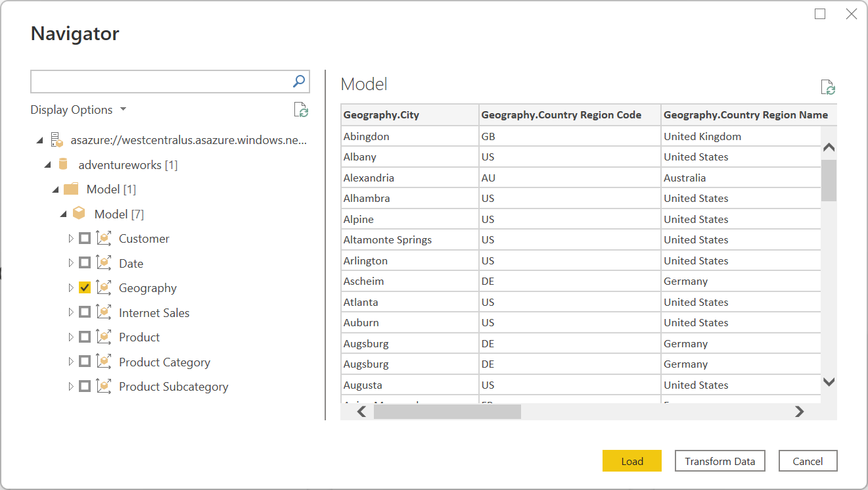Enable the Date table checkbox
Viewport: 868px width, 490px height.
click(84, 262)
